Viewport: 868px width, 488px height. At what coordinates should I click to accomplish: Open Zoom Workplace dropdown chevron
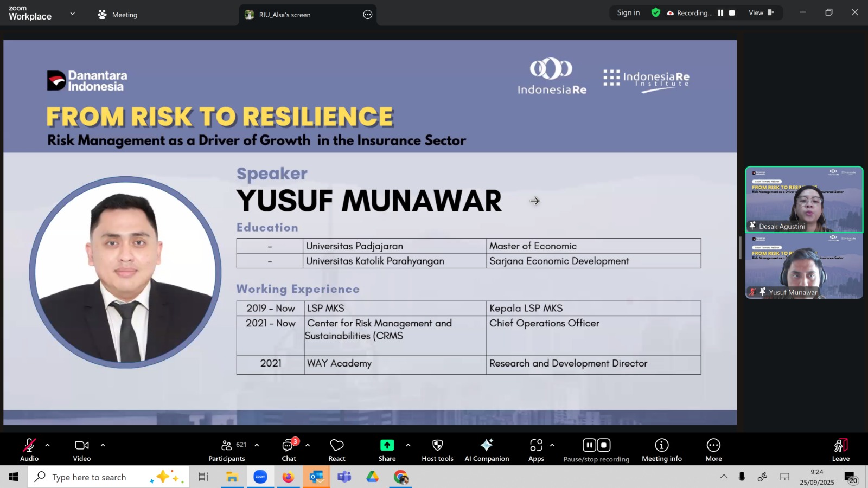72,14
